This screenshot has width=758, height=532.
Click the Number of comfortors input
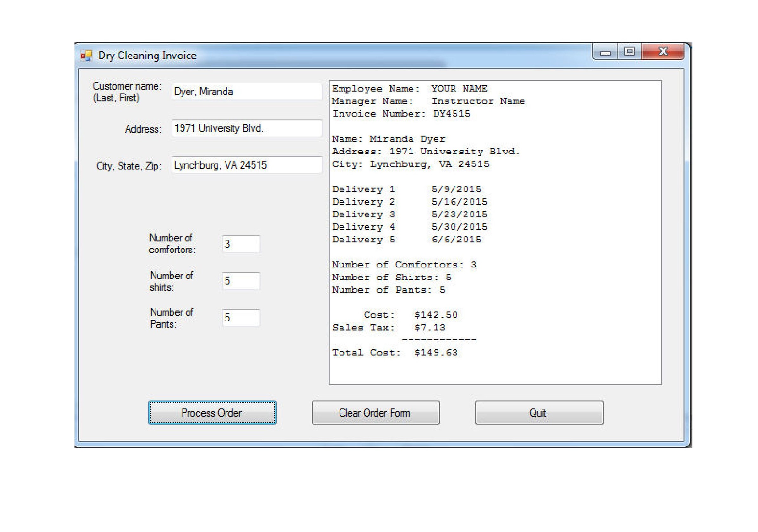coord(241,244)
